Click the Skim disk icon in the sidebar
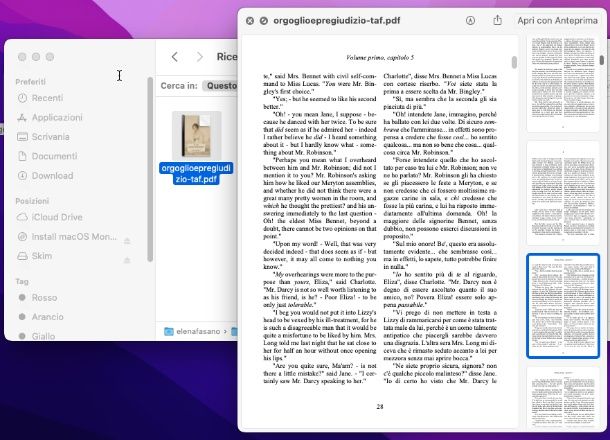Viewport: 610px width, 440px height. click(x=23, y=256)
